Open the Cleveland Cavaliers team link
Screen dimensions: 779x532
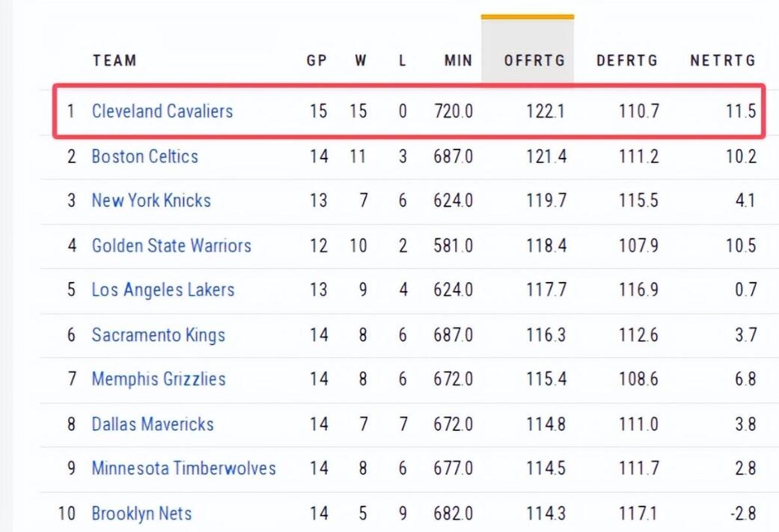tap(162, 111)
